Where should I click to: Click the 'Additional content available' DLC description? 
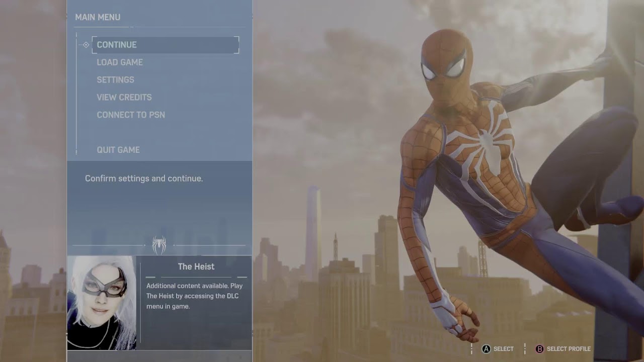coord(195,296)
